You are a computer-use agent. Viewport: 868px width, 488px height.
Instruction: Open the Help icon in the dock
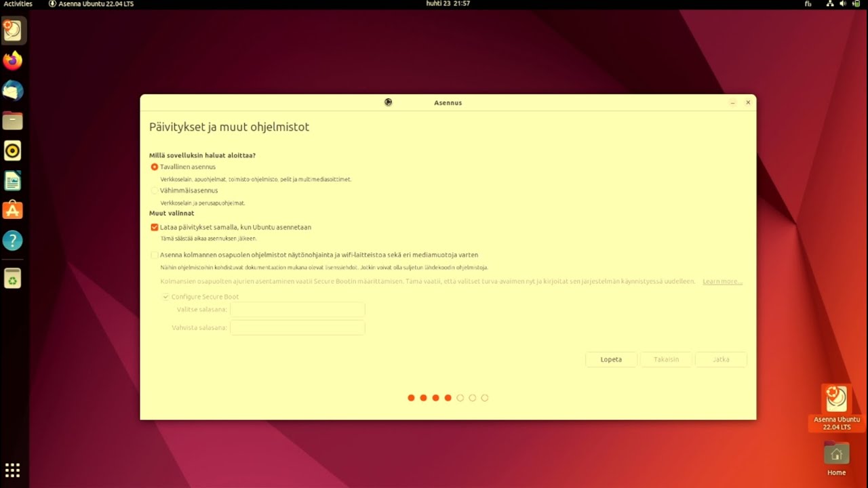click(x=13, y=241)
